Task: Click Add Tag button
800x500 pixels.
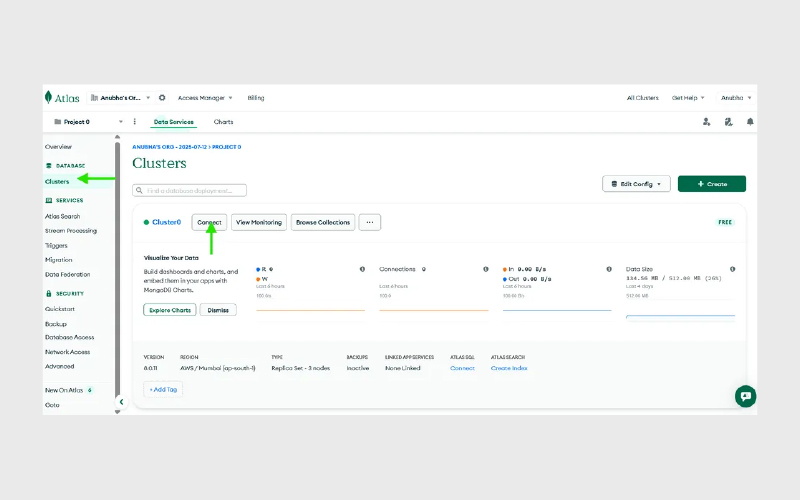Action: point(163,389)
